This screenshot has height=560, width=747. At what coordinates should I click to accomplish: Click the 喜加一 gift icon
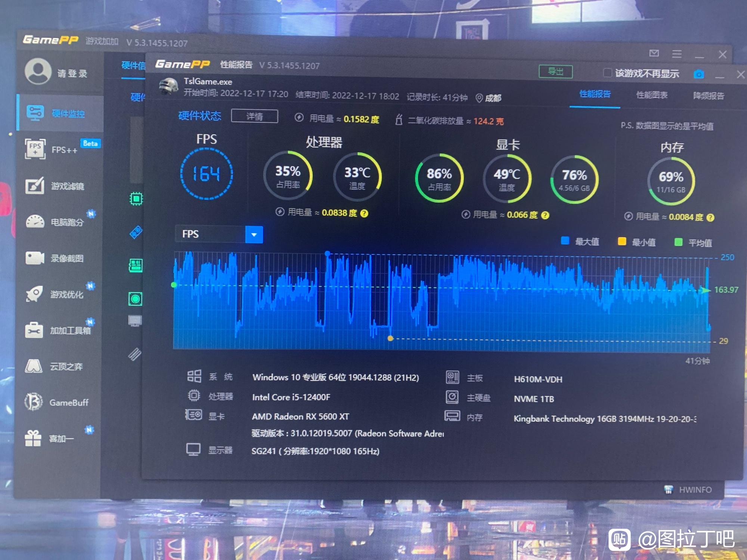tap(33, 438)
